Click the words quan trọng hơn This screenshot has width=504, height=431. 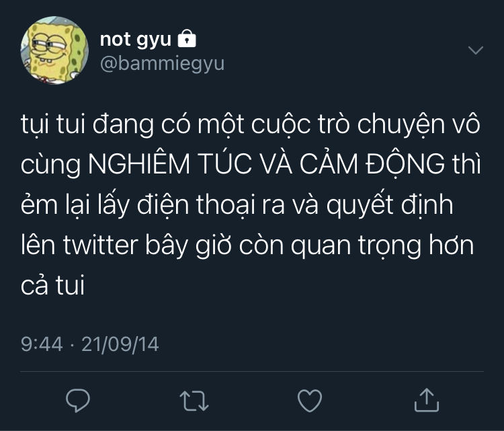coord(382,246)
